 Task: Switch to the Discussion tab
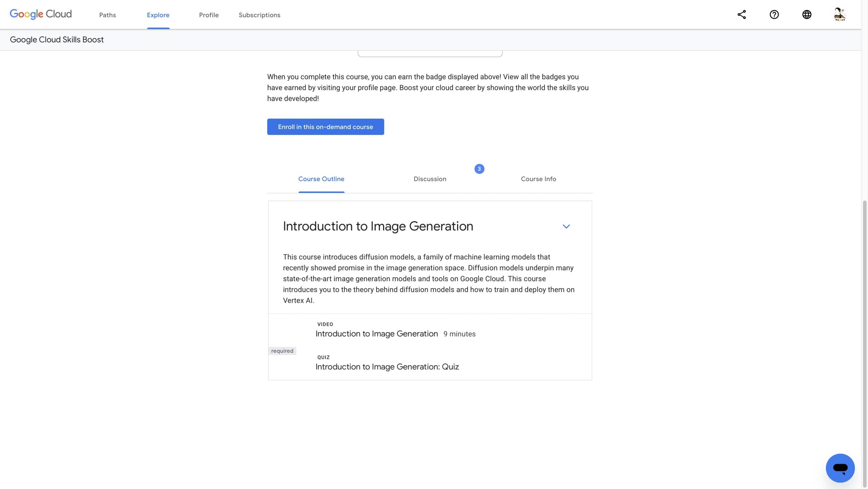point(430,179)
